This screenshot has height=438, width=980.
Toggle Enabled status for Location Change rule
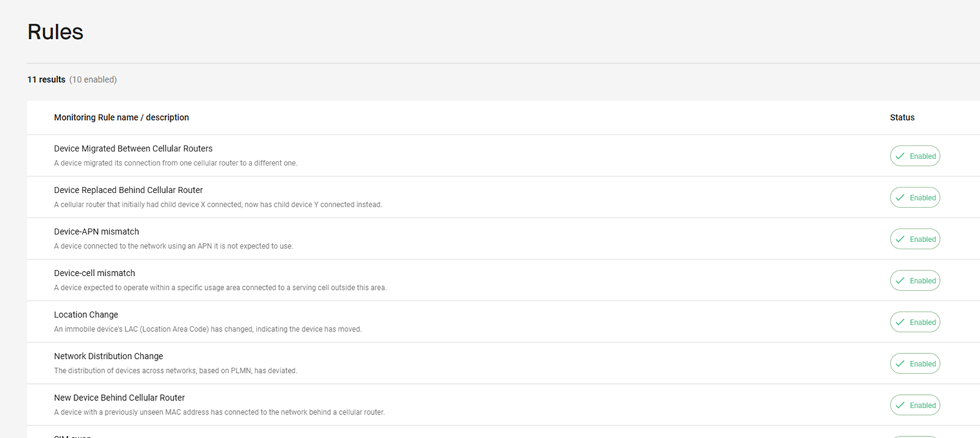915,322
